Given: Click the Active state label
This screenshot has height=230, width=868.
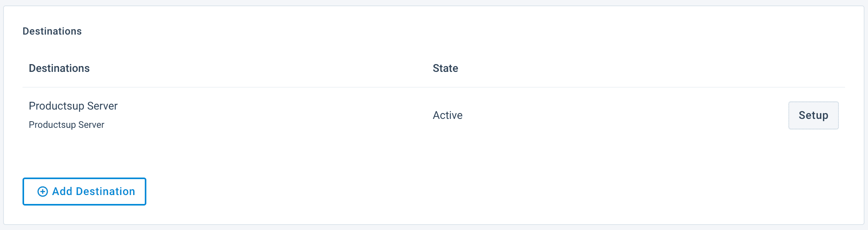Looking at the screenshot, I should click(447, 115).
